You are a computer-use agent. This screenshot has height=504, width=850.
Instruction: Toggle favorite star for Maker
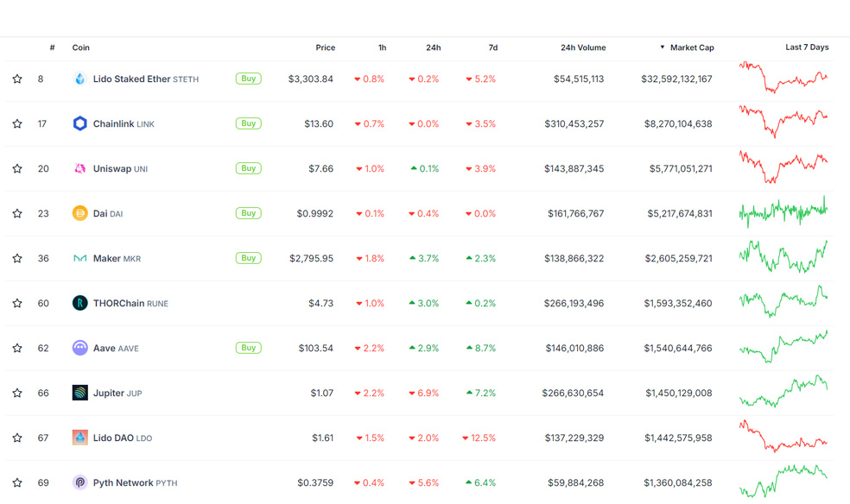point(17,259)
